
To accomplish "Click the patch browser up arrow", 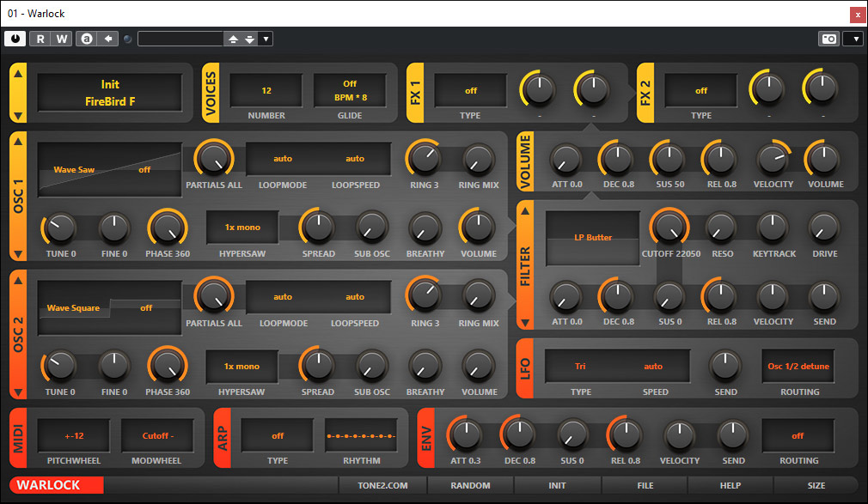I will coord(18,73).
